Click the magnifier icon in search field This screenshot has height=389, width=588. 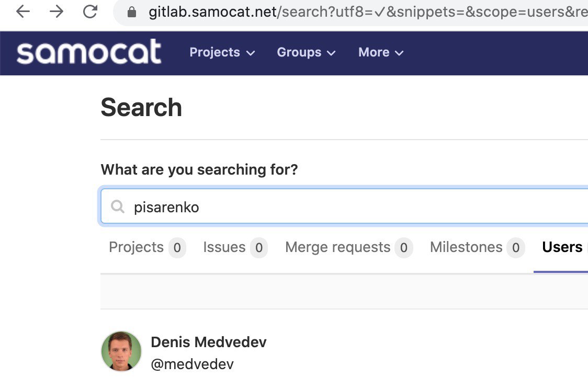pyautogui.click(x=118, y=207)
